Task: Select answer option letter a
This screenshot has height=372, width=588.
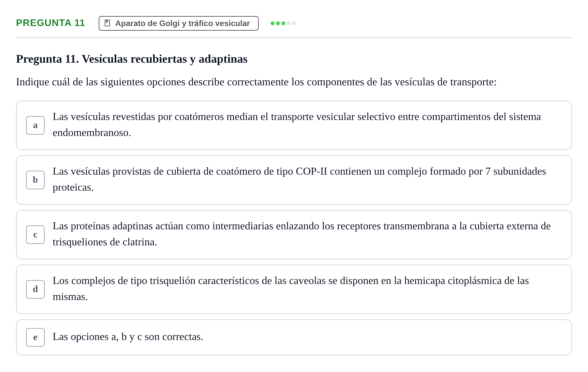Action: 35,125
